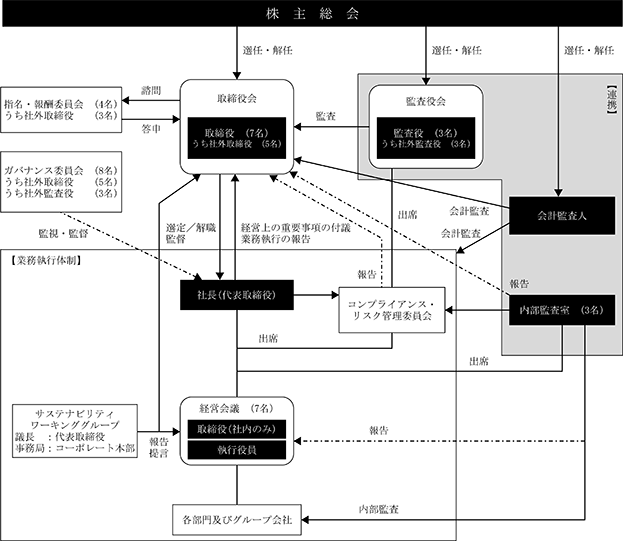Select 経営上の重要事項の付議 text
623x541 pixels.
pyautogui.click(x=296, y=228)
